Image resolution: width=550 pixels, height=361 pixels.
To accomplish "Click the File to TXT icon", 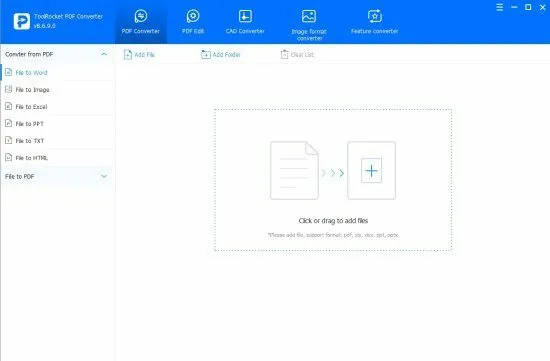I will 8,140.
